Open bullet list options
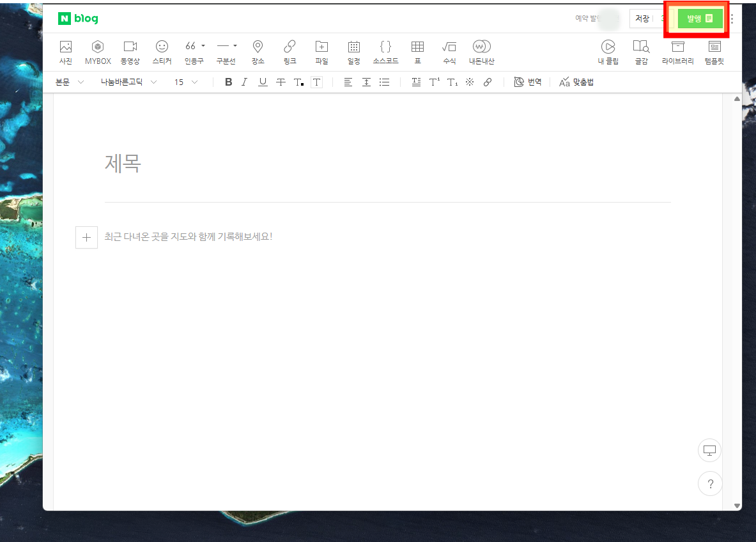 tap(384, 82)
